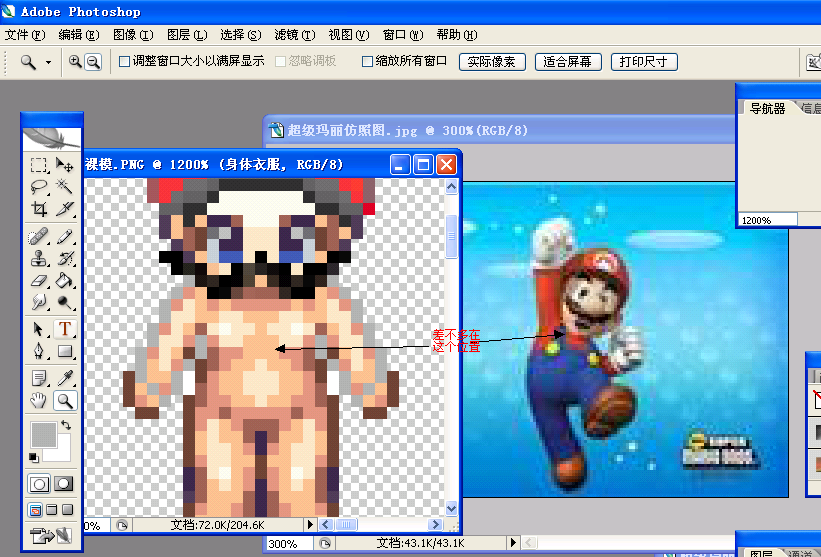Screen dimensions: 821x557
Task: Select the History Brush tool
Action: click(x=65, y=259)
